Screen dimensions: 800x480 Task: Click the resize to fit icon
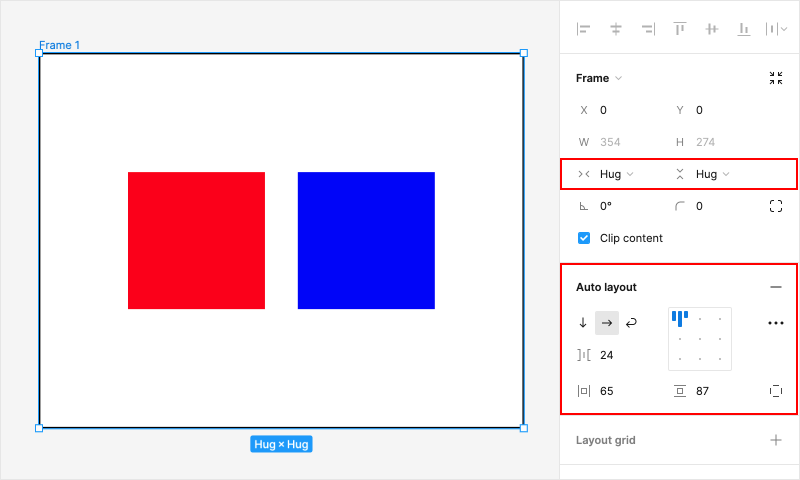click(x=776, y=78)
